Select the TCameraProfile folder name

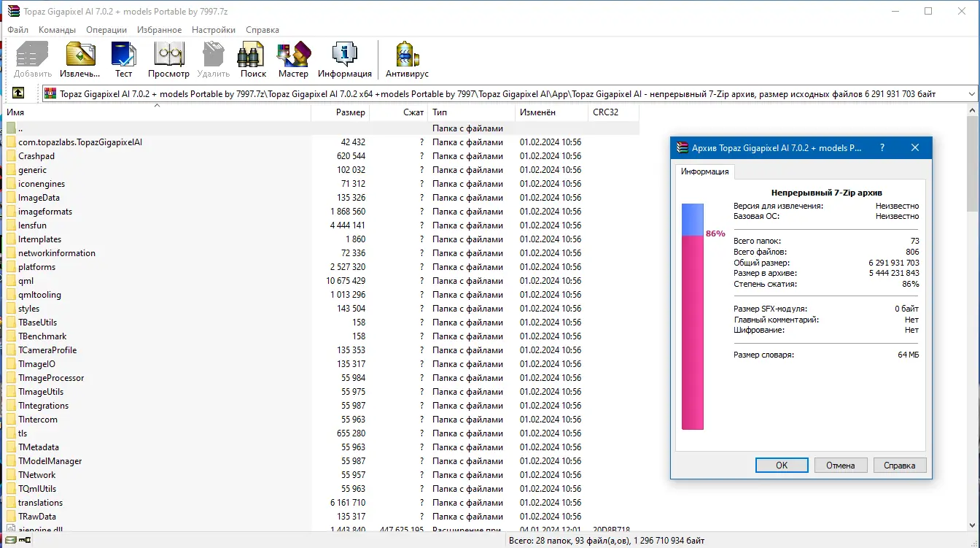tap(47, 350)
